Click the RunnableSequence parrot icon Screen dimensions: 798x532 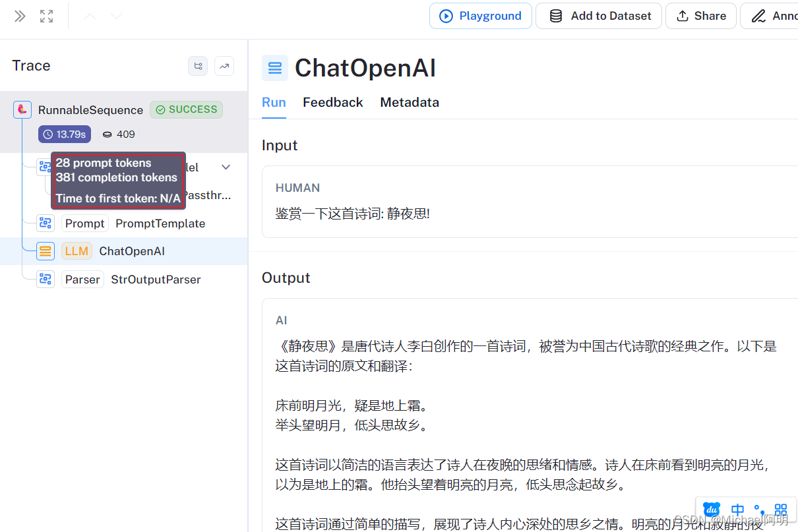tap(22, 110)
